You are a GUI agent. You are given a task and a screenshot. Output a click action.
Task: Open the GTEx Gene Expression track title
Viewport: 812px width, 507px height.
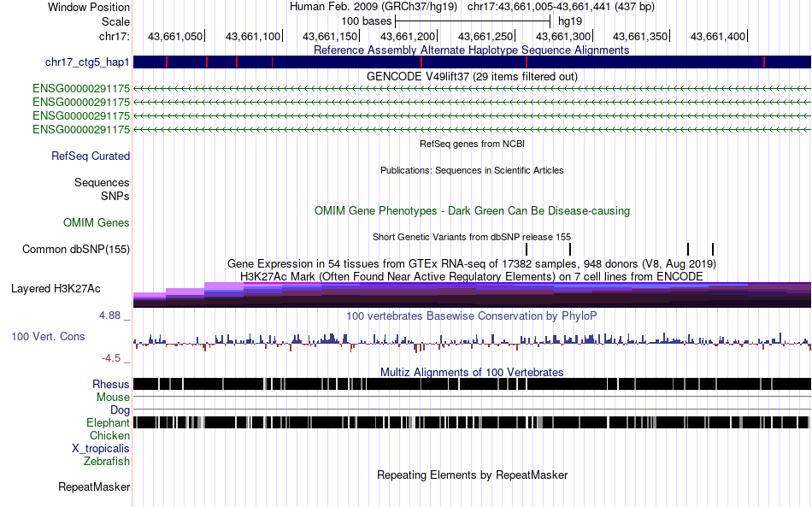[x=472, y=264]
